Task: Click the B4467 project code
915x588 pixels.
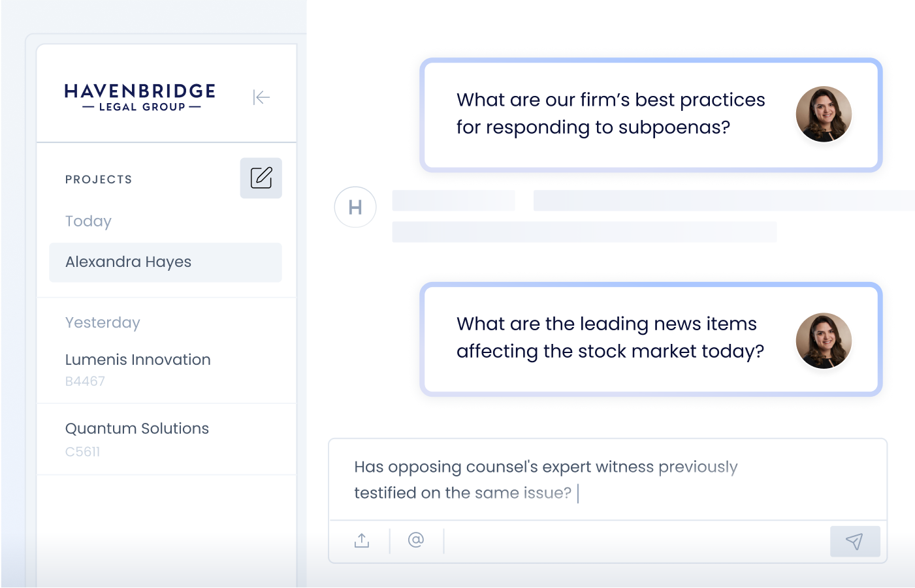Action: (x=85, y=382)
